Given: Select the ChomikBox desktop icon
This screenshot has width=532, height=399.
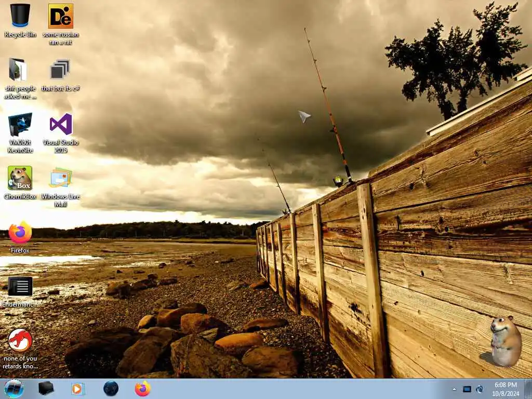Looking at the screenshot, I should point(20,182).
